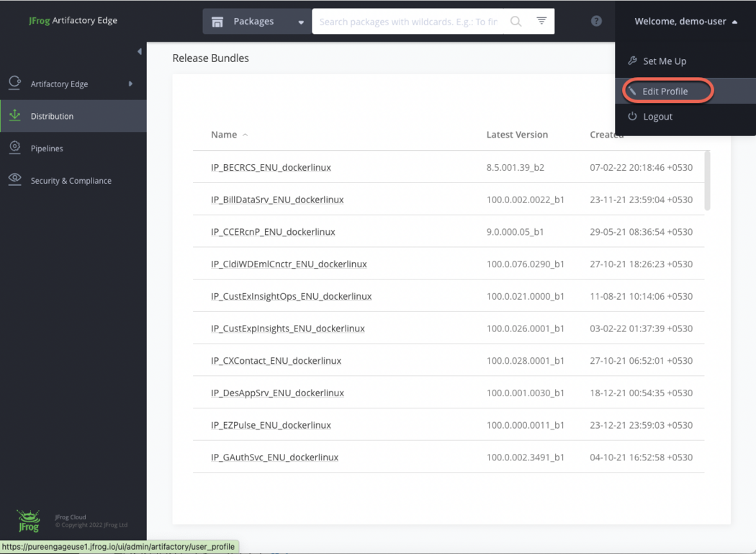756x554 pixels.
Task: Open the help question mark icon
Action: pyautogui.click(x=596, y=21)
